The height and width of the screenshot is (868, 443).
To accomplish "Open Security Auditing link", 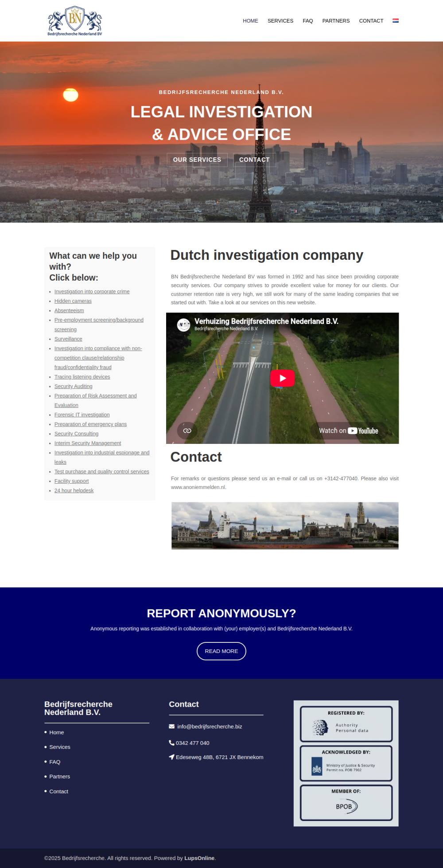I will point(74,386).
